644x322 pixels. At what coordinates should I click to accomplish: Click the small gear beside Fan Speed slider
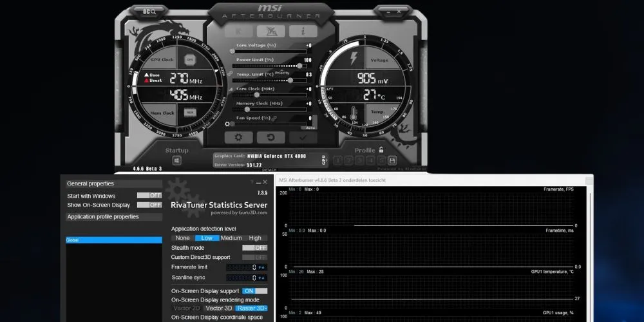coord(227,124)
